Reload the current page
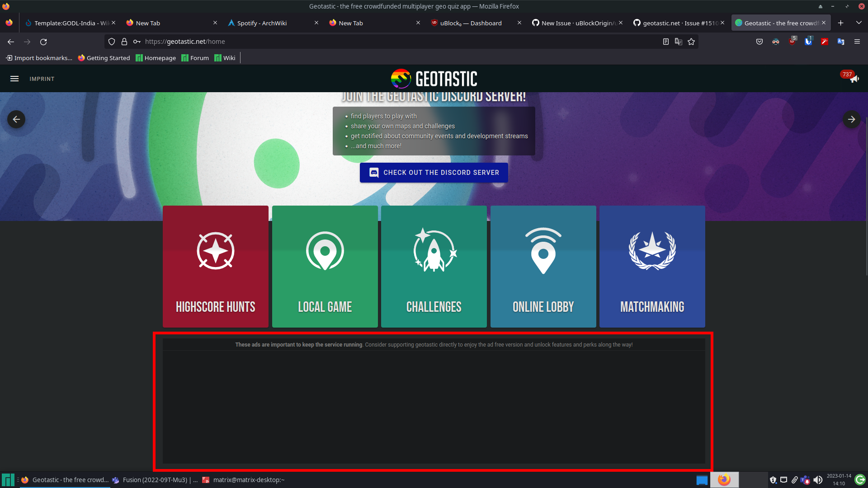This screenshot has height=488, width=868. (x=43, y=42)
